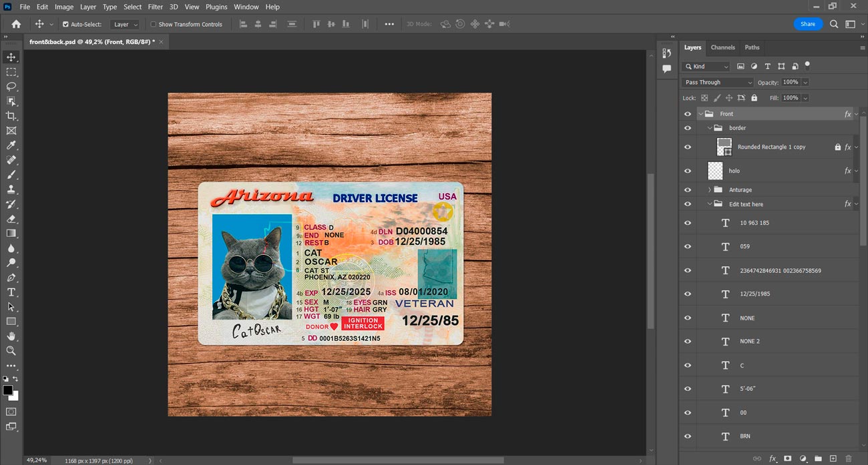Open the Pass Through blend mode dropdown
The height and width of the screenshot is (465, 868).
coord(718,82)
